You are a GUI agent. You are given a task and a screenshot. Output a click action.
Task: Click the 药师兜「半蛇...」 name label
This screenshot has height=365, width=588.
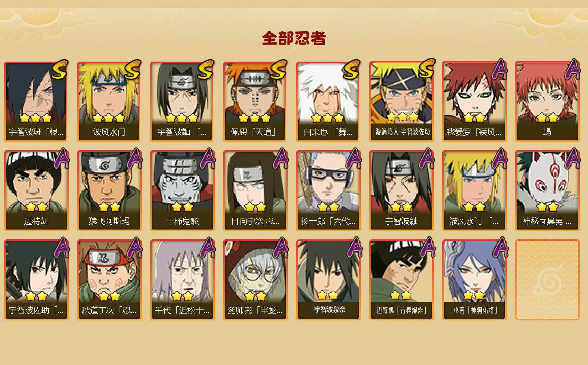click(255, 311)
